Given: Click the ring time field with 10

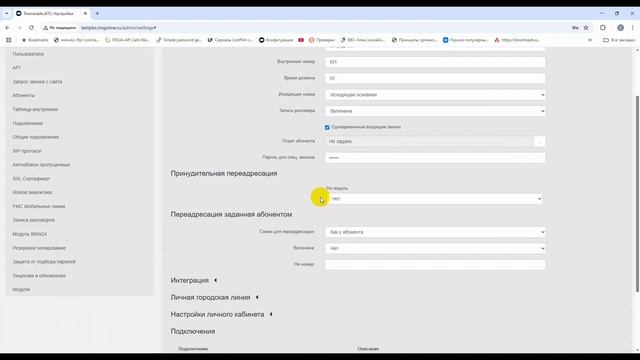Looking at the screenshot, I should coord(435,78).
